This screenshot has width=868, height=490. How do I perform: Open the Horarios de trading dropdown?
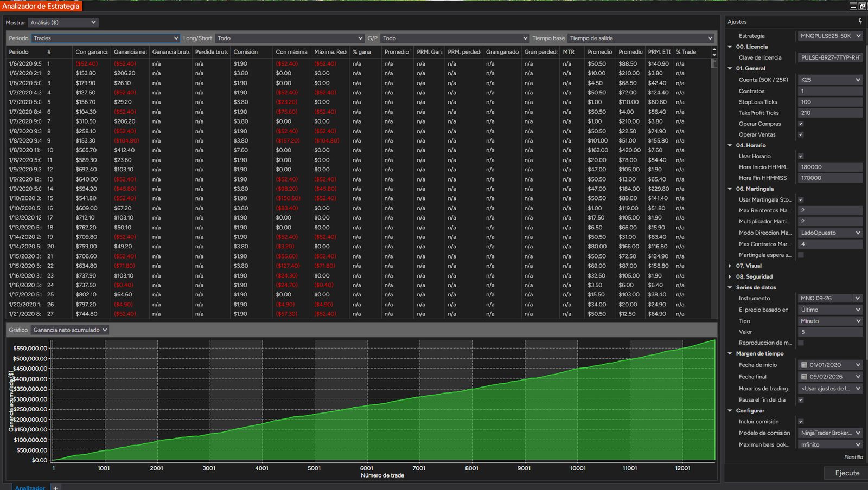point(830,388)
